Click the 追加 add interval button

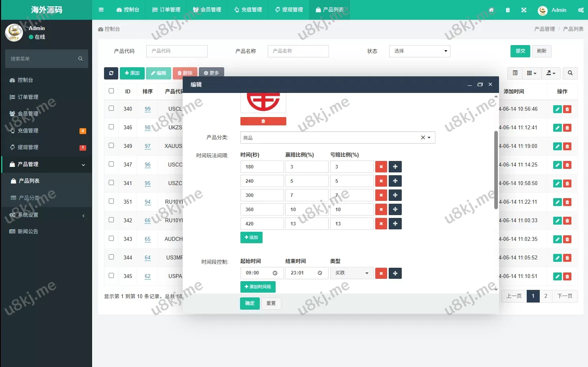click(x=251, y=238)
